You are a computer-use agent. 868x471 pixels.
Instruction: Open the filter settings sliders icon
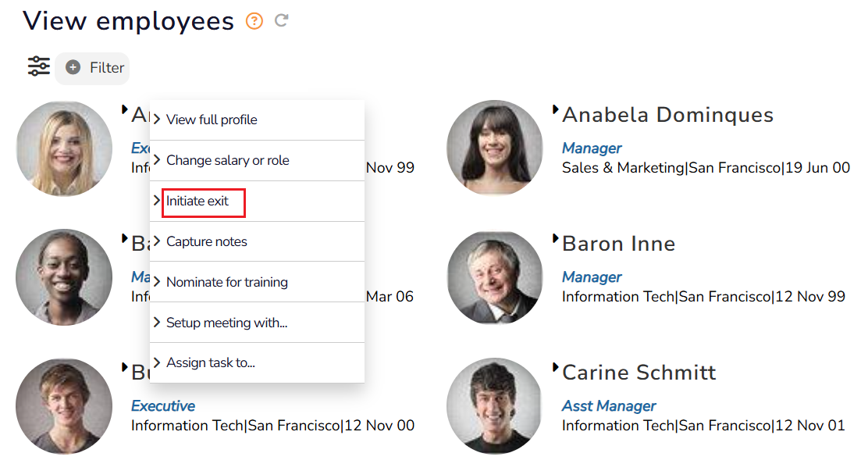point(38,66)
